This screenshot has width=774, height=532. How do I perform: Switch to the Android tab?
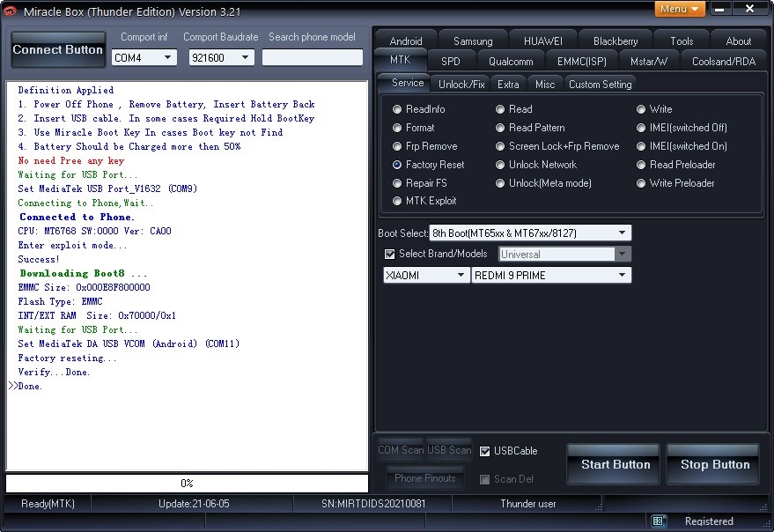click(406, 41)
